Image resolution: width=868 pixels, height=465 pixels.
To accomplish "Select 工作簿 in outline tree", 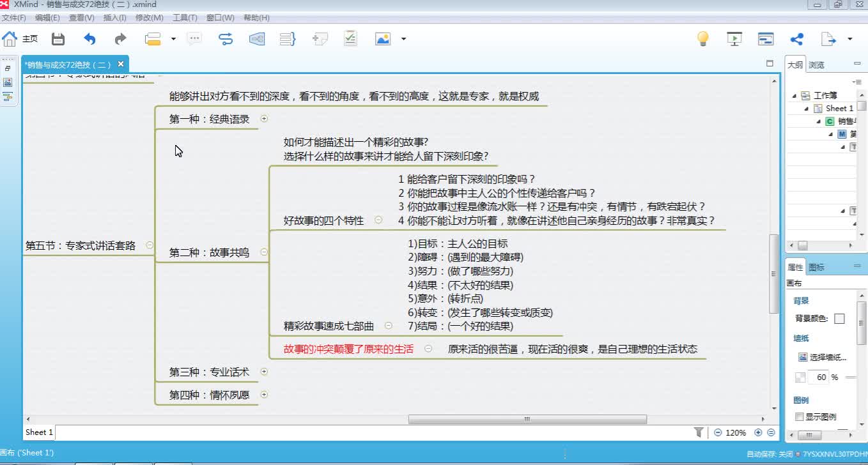I will 825,95.
